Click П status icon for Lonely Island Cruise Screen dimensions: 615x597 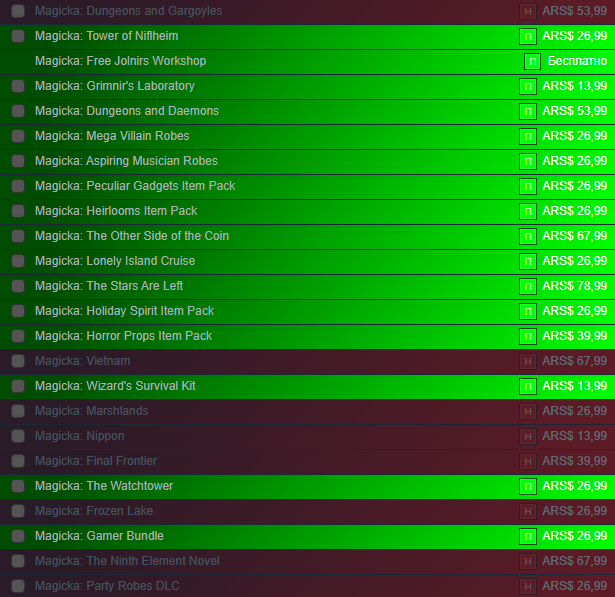click(528, 261)
